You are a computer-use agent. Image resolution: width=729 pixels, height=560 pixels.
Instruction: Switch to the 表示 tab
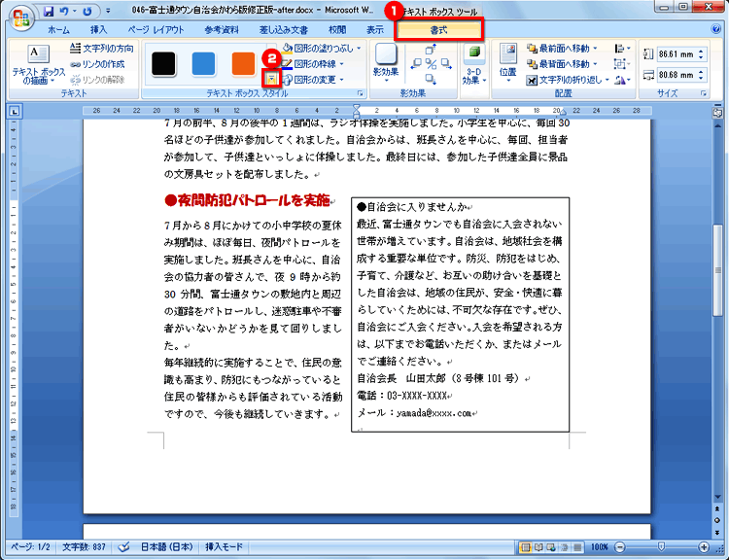click(x=375, y=30)
